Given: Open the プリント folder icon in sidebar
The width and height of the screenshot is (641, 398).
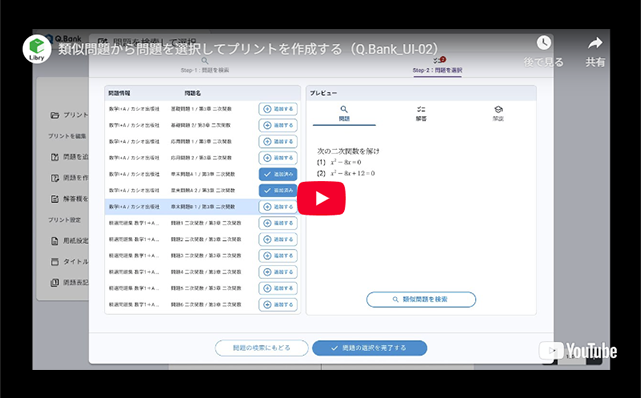Looking at the screenshot, I should coord(55,115).
